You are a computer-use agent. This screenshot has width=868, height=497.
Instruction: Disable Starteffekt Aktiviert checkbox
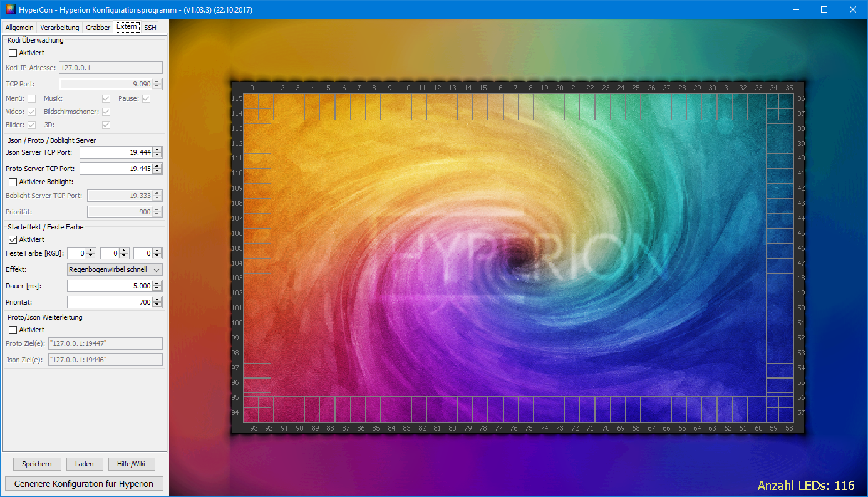coord(13,239)
